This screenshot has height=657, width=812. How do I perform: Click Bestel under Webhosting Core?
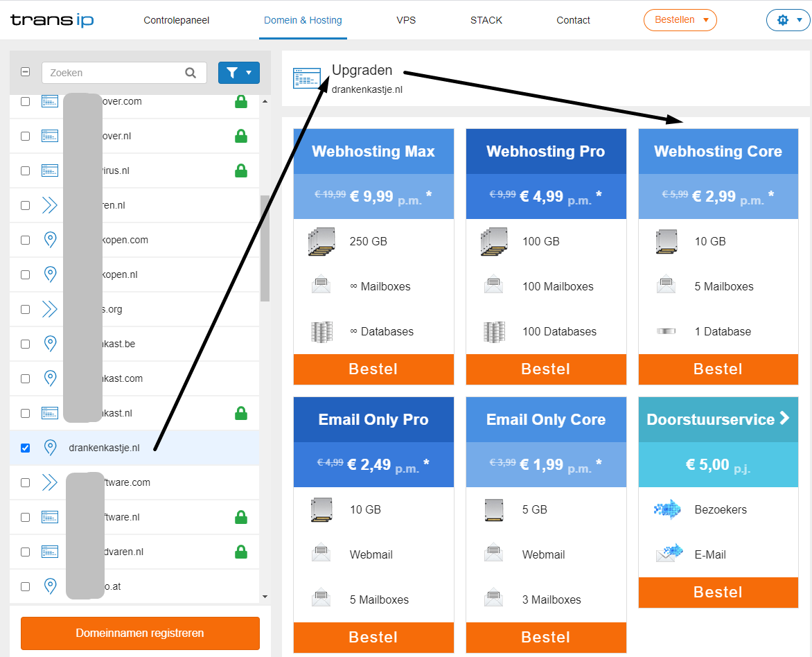718,369
